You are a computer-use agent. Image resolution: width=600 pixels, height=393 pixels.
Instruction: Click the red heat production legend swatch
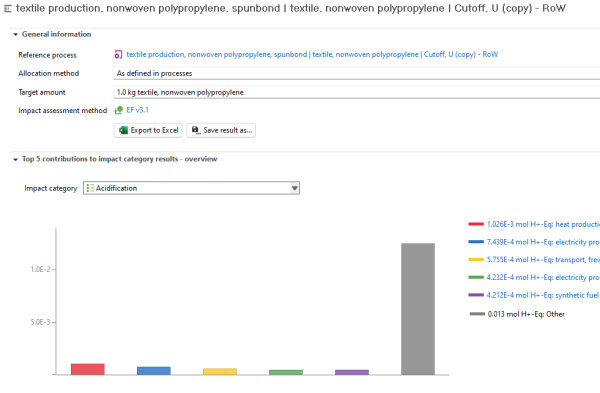tap(476, 224)
